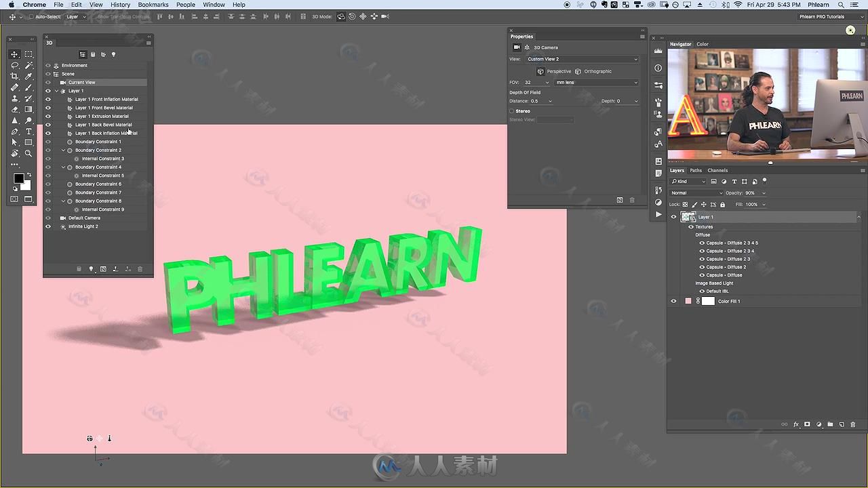Image resolution: width=868 pixels, height=488 pixels.
Task: Open the Opacity 90% dropdown
Action: point(764,193)
